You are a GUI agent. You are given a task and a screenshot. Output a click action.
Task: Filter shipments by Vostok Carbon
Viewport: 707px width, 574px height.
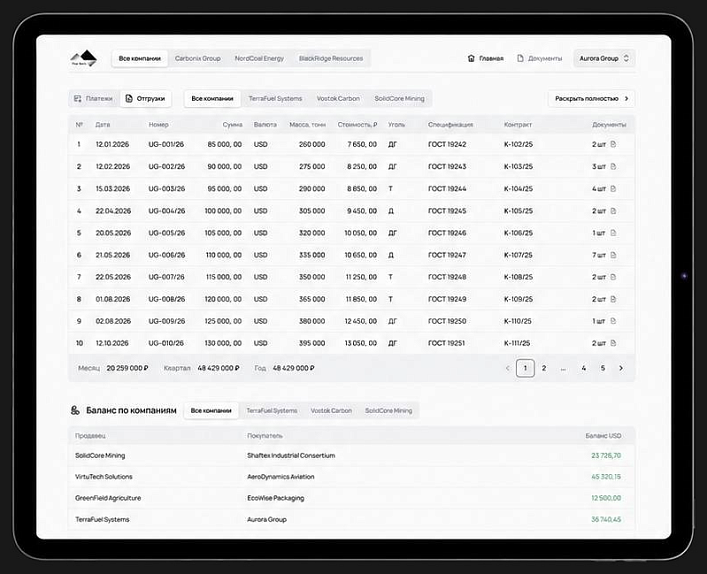tap(338, 98)
